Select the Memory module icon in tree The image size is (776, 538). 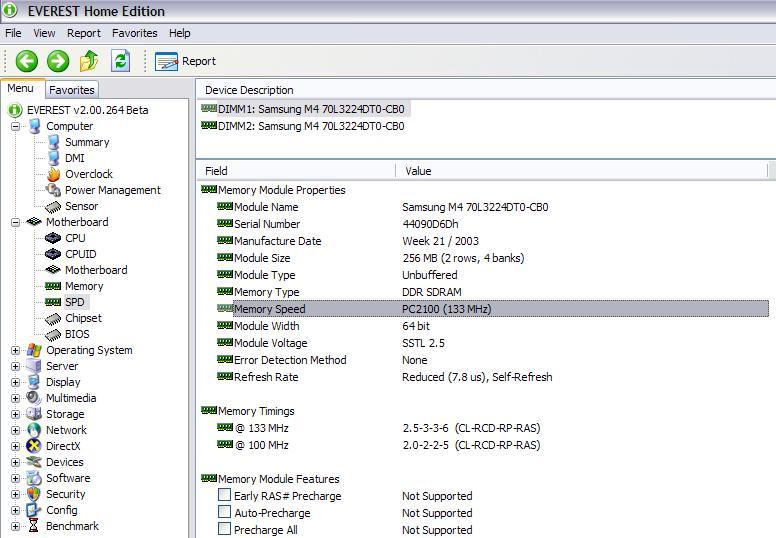tap(53, 286)
